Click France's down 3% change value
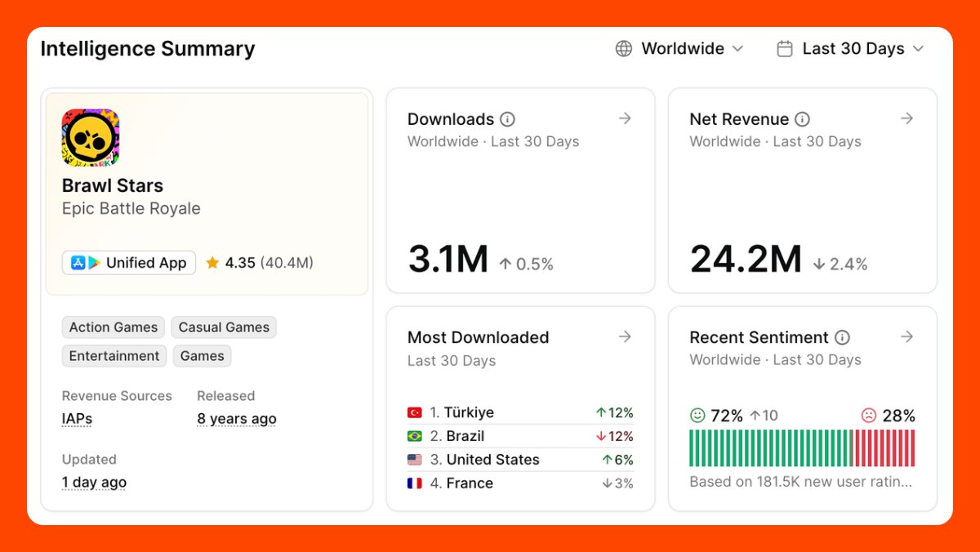 point(617,483)
